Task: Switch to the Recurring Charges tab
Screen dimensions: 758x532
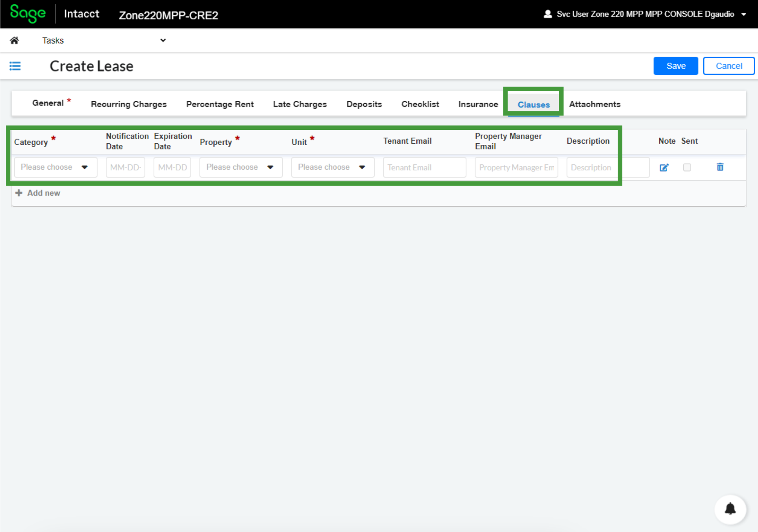Action: pyautogui.click(x=129, y=104)
